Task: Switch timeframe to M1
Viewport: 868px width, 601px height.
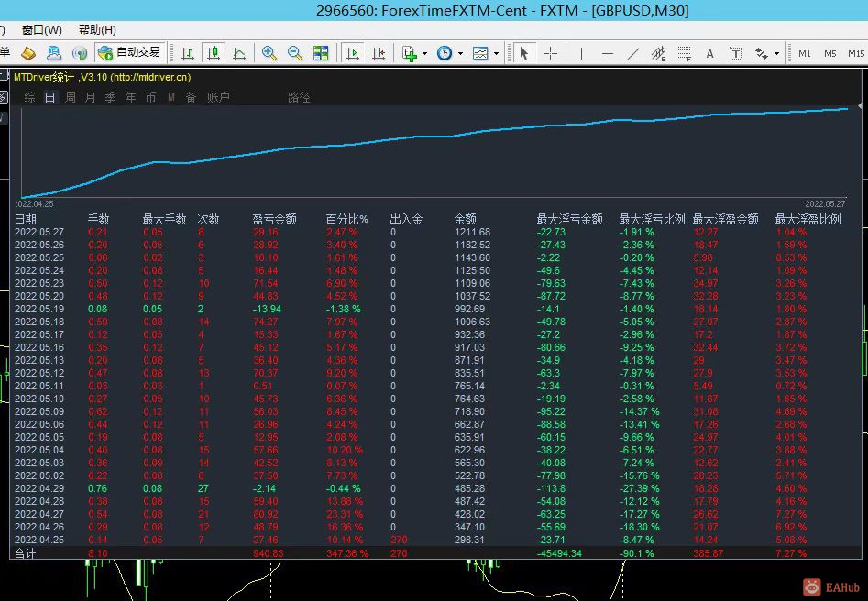Action: pos(805,54)
